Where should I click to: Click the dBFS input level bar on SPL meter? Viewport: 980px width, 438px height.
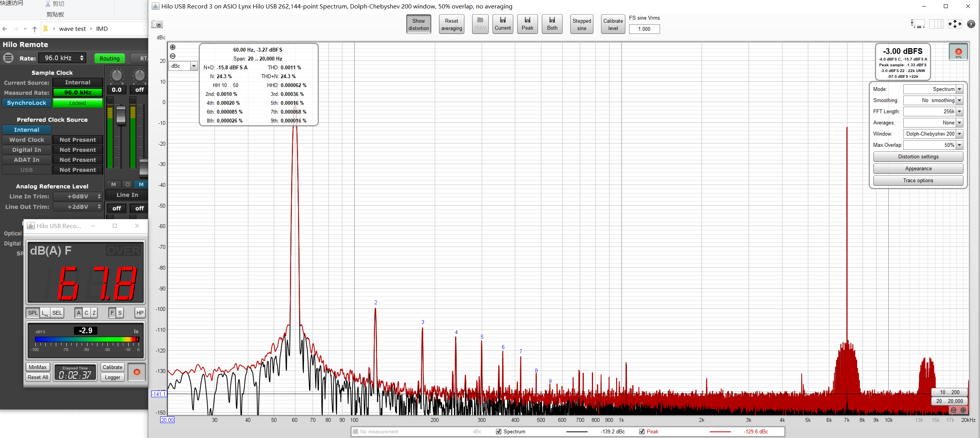pos(87,339)
